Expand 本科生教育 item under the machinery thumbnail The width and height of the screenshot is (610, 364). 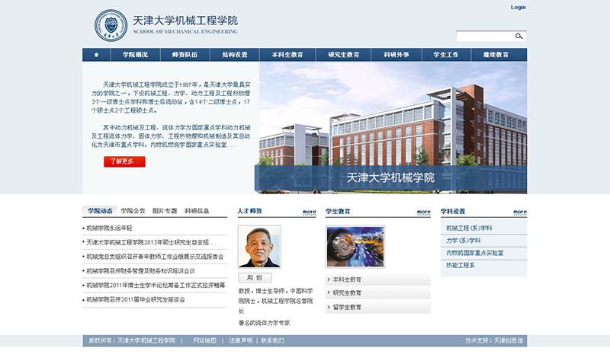tap(348, 279)
